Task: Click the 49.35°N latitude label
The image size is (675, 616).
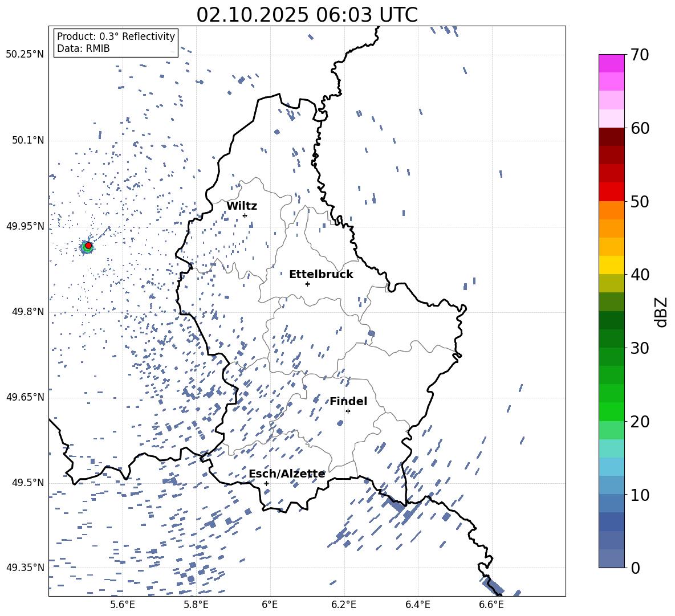Action: [x=25, y=568]
